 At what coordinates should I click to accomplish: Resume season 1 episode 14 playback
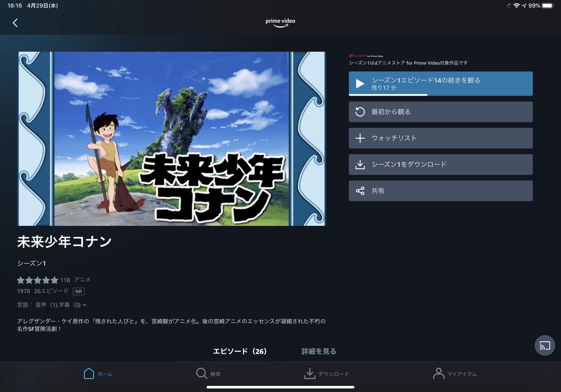click(x=440, y=83)
